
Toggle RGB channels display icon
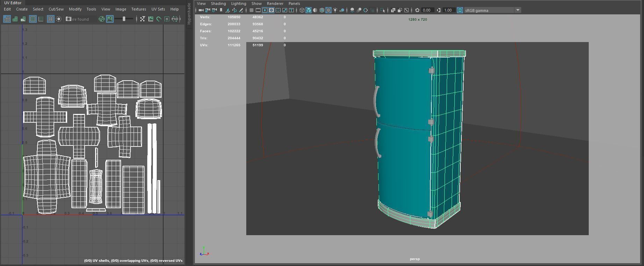pos(102,19)
